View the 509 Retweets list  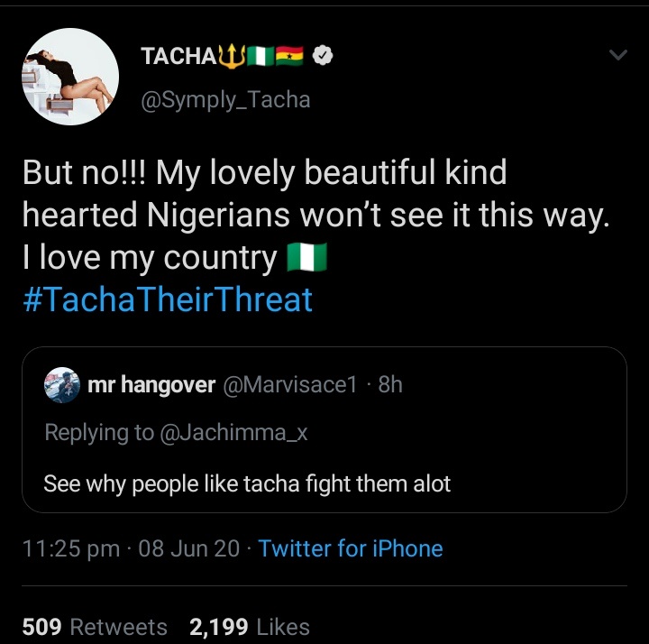(x=95, y=627)
